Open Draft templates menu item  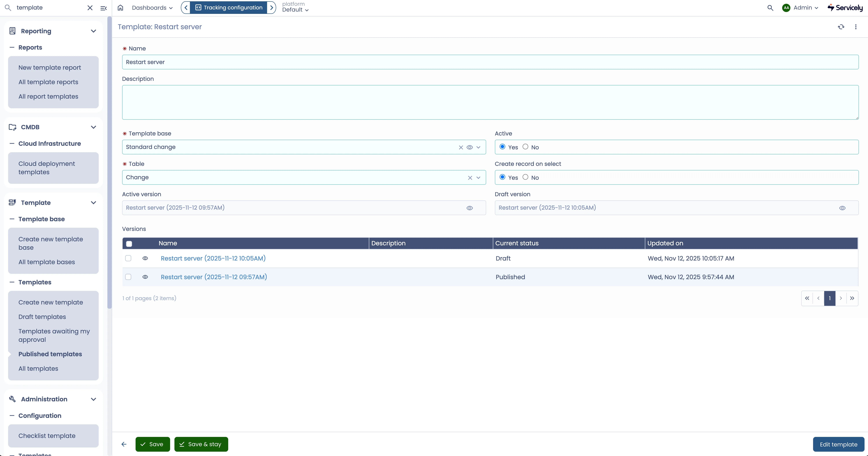[42, 317]
